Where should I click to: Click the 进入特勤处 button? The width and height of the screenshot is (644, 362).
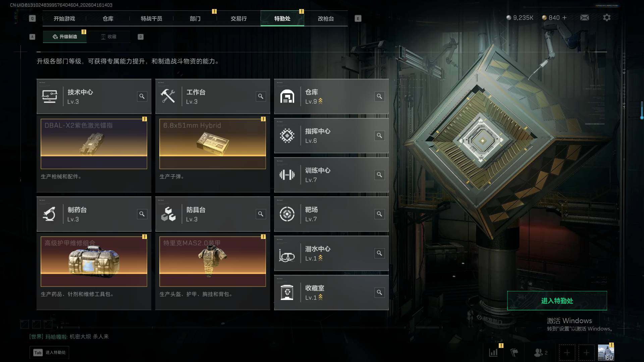coord(557,301)
